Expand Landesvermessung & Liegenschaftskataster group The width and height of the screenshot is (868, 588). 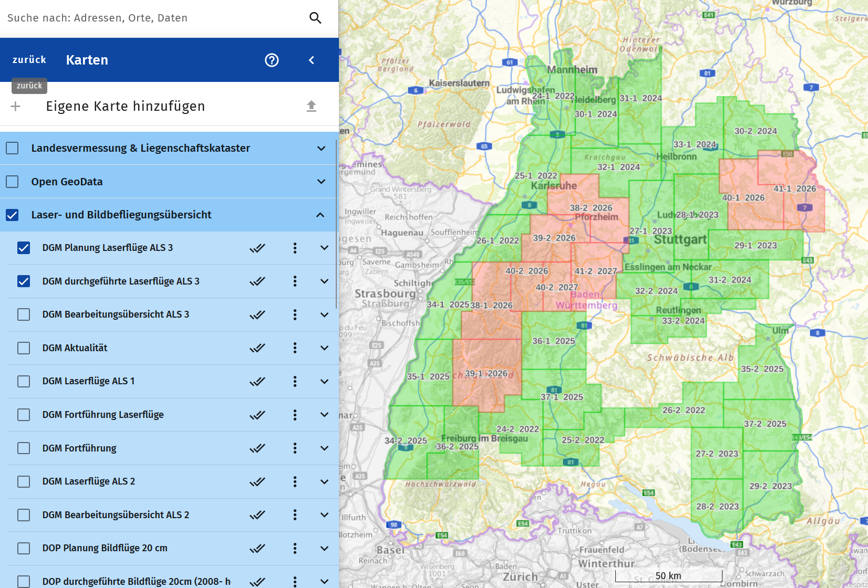click(321, 148)
